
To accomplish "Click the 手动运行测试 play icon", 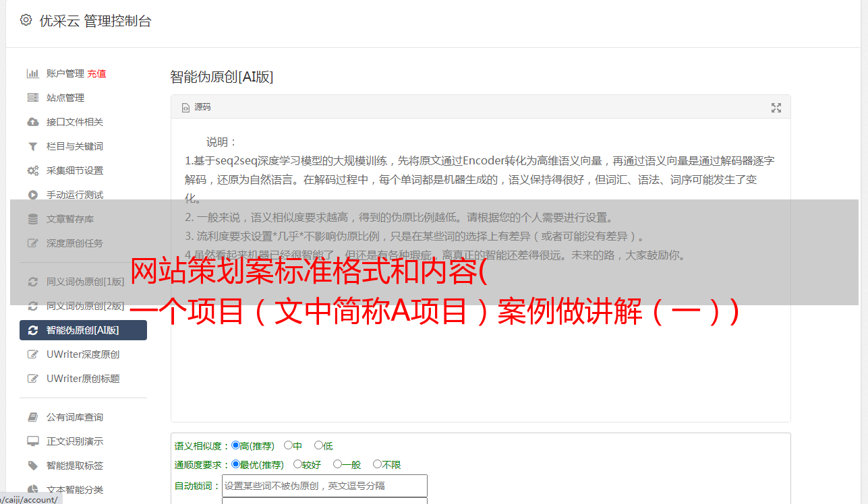I will coord(32,195).
